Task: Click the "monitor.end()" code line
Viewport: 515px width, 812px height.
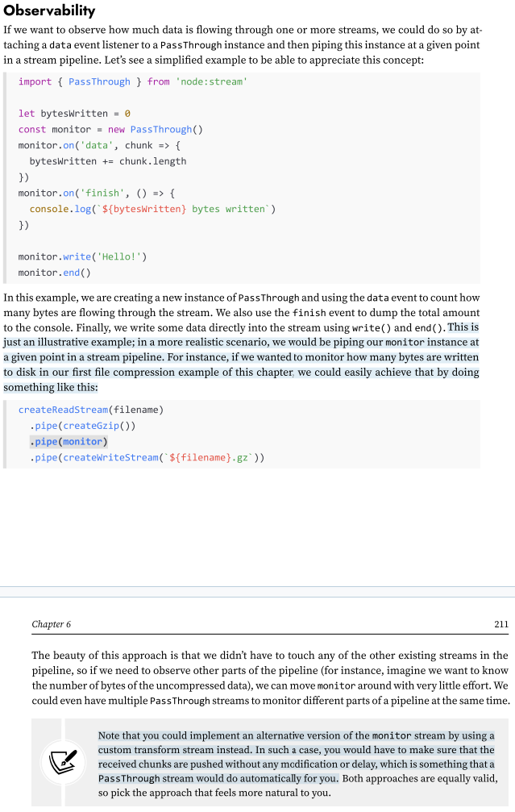Action: (54, 273)
